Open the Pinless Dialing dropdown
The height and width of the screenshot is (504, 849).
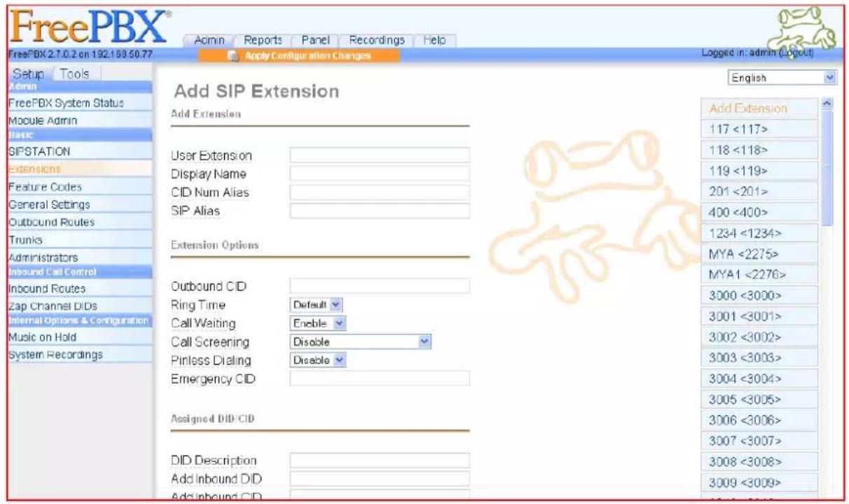(x=319, y=360)
